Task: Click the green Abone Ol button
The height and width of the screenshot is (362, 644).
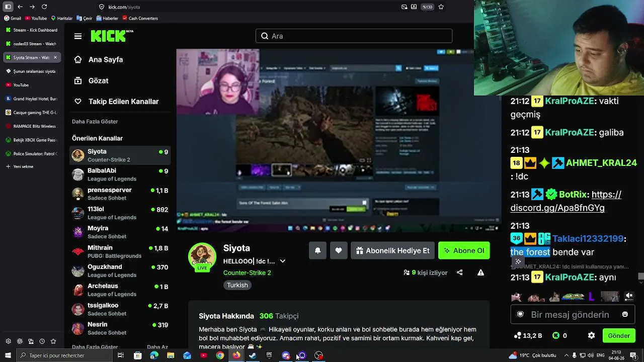Action: click(464, 250)
